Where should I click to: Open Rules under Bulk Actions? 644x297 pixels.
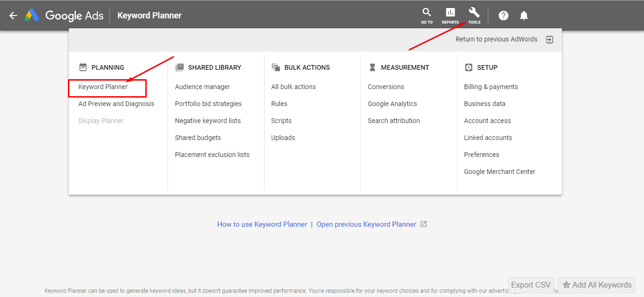coord(279,104)
